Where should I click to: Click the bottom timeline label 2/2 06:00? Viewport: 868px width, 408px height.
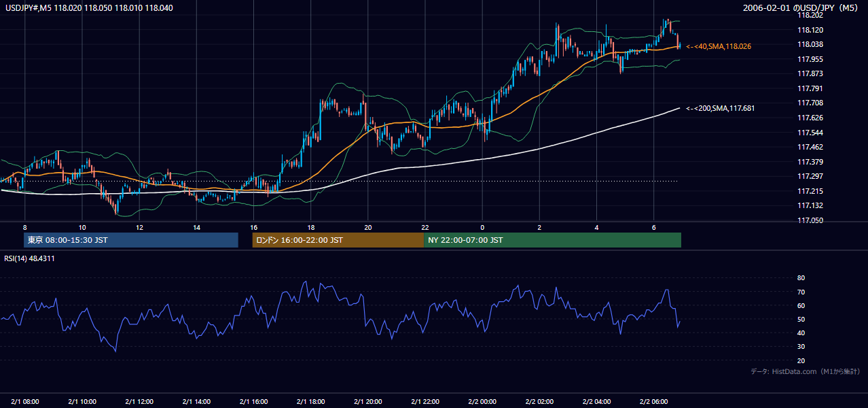click(653, 401)
